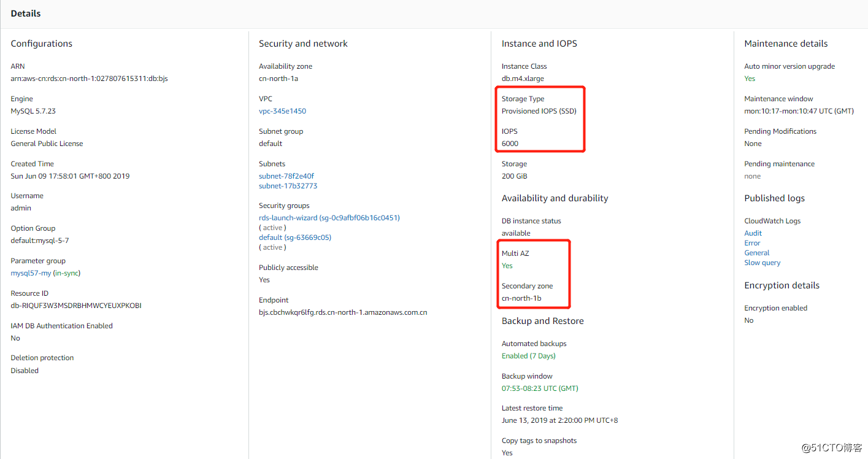Click the Configurations section heading
Image resolution: width=868 pixels, height=459 pixels.
(x=42, y=44)
